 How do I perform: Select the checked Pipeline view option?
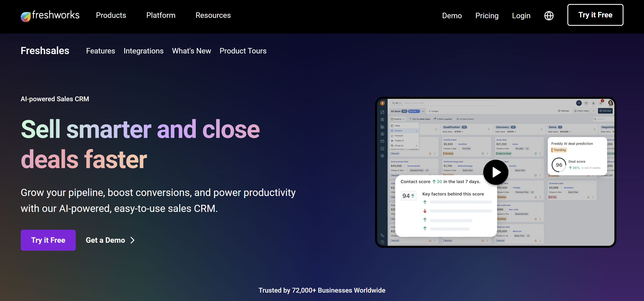pyautogui.click(x=404, y=131)
